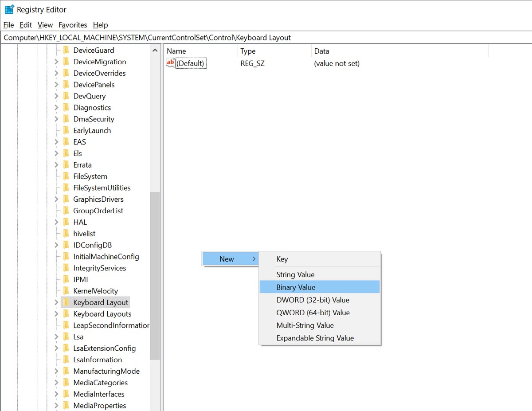This screenshot has height=411, width=532.
Task: Choose Multi-String Value
Action: pos(319,325)
